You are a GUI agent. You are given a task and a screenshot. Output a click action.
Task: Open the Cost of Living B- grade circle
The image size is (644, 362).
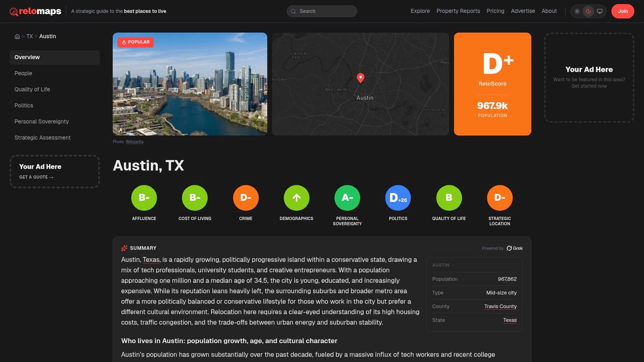pyautogui.click(x=195, y=197)
